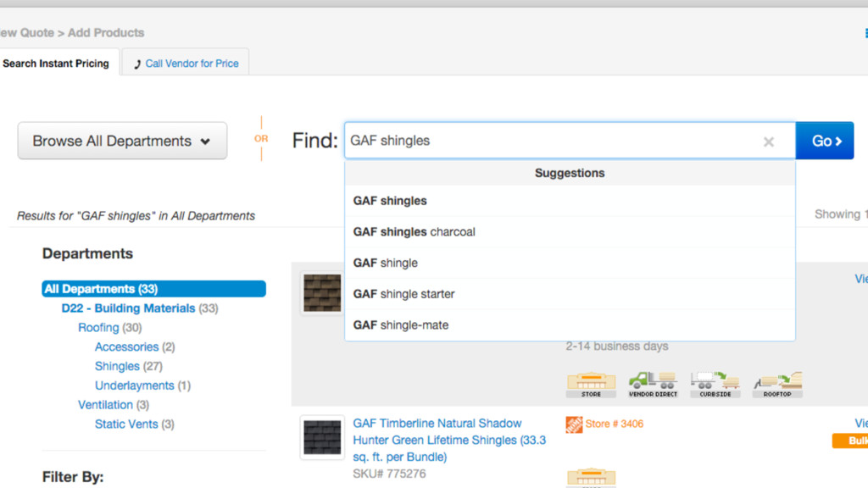Image resolution: width=868 pixels, height=488 pixels.
Task: Click Store # 3406 link
Action: [615, 424]
